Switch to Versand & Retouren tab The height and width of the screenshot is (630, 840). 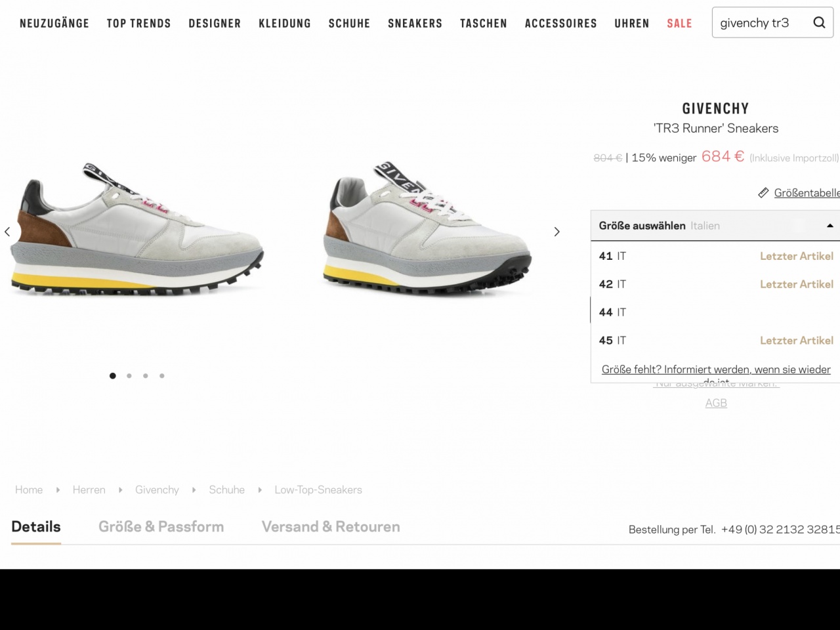point(331,526)
